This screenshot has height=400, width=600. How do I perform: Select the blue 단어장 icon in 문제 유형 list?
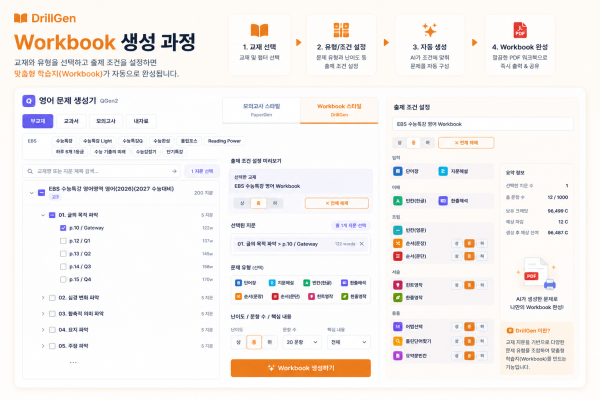pos(238,282)
